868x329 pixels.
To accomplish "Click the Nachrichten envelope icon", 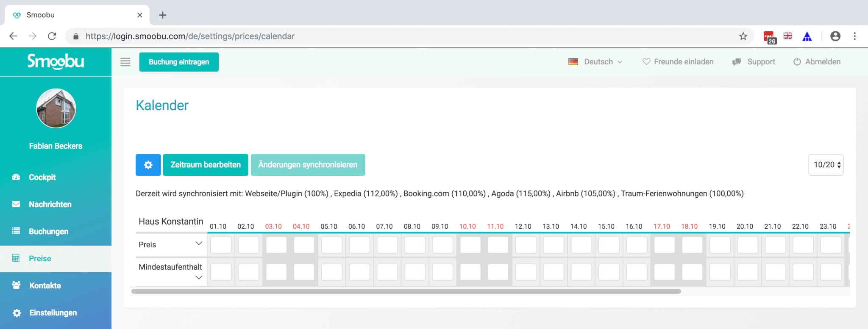I will pyautogui.click(x=16, y=204).
